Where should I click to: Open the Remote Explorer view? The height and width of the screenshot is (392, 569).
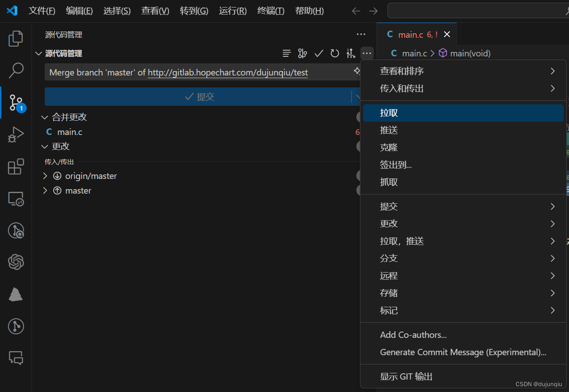click(x=16, y=198)
